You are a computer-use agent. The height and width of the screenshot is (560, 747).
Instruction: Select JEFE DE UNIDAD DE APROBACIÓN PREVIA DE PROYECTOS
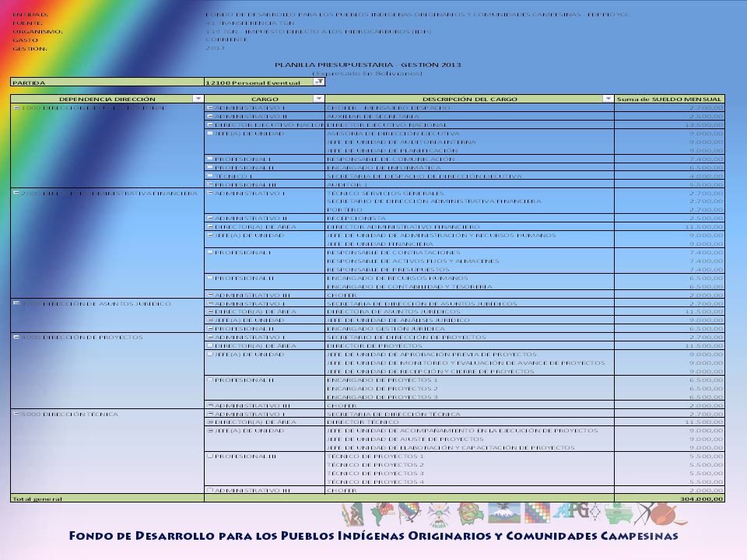point(469,354)
